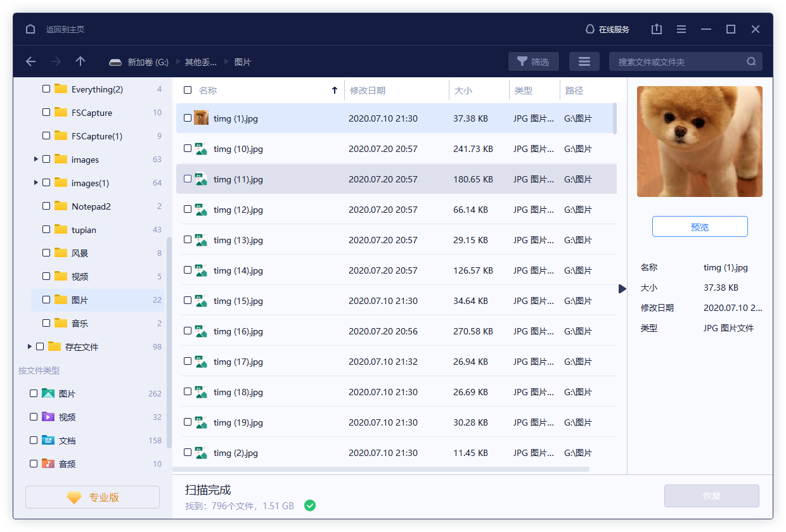Check the select-all checkbox in list header
Screen dimensions: 786x532
coord(188,90)
